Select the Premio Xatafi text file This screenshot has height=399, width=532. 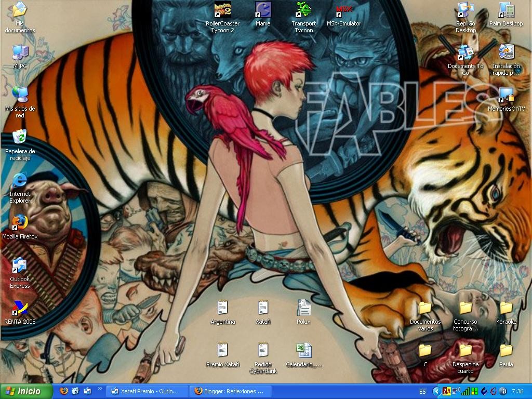(222, 355)
